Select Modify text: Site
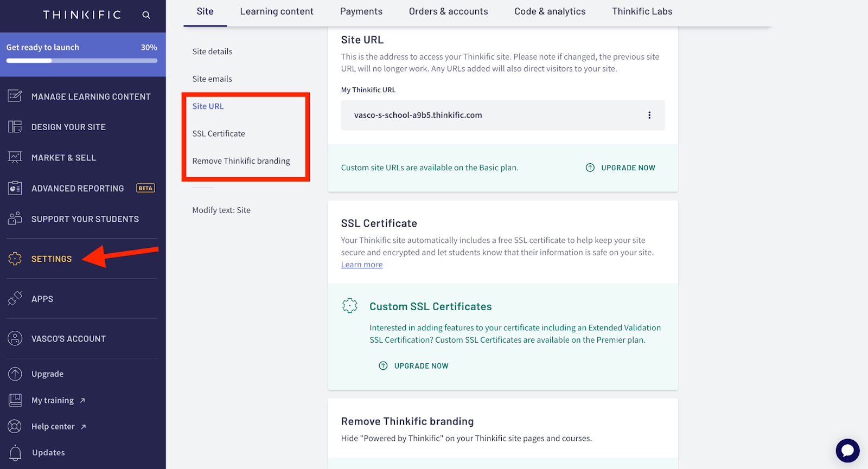 tap(221, 210)
